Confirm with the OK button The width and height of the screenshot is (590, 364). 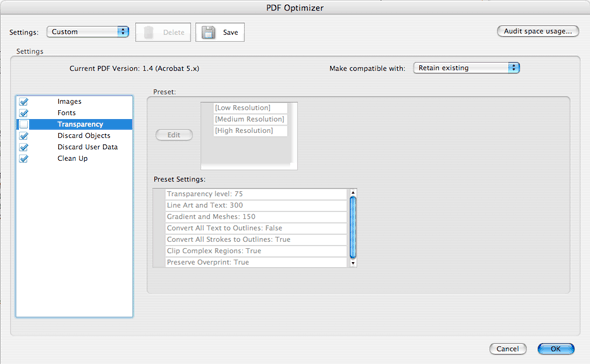click(x=556, y=349)
